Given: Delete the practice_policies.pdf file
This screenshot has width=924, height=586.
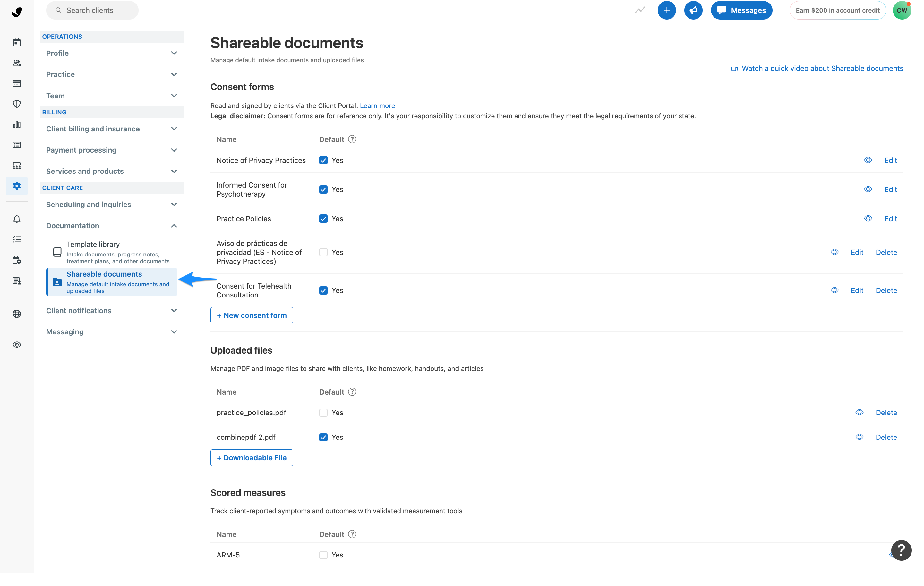Looking at the screenshot, I should (x=886, y=413).
